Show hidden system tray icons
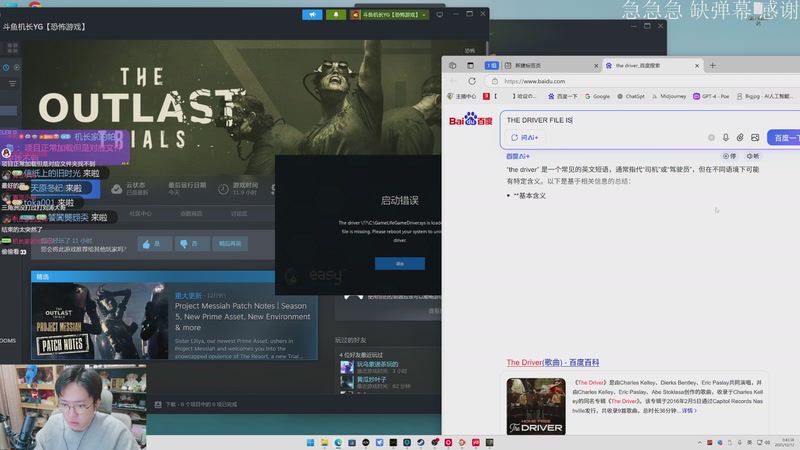Image resolution: width=800 pixels, height=450 pixels. (699, 442)
